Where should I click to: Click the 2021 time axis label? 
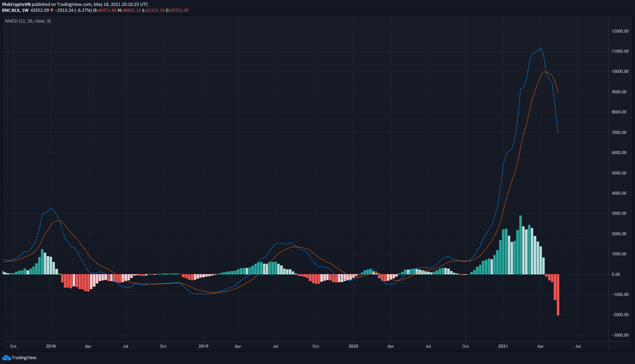[x=503, y=346]
